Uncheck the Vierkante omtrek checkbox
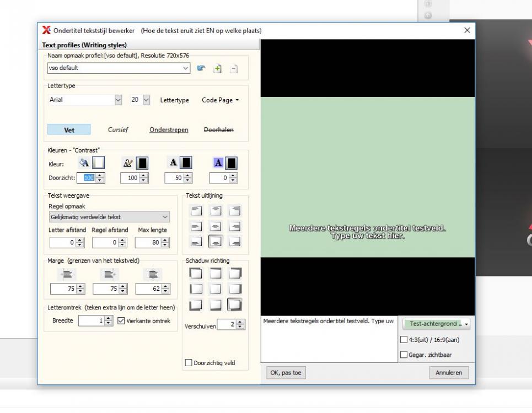This screenshot has height=413, width=532. pyautogui.click(x=122, y=321)
